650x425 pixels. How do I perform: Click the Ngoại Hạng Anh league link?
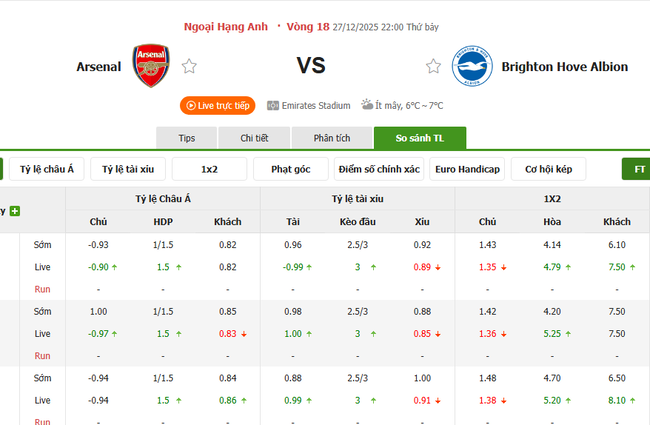tap(226, 27)
